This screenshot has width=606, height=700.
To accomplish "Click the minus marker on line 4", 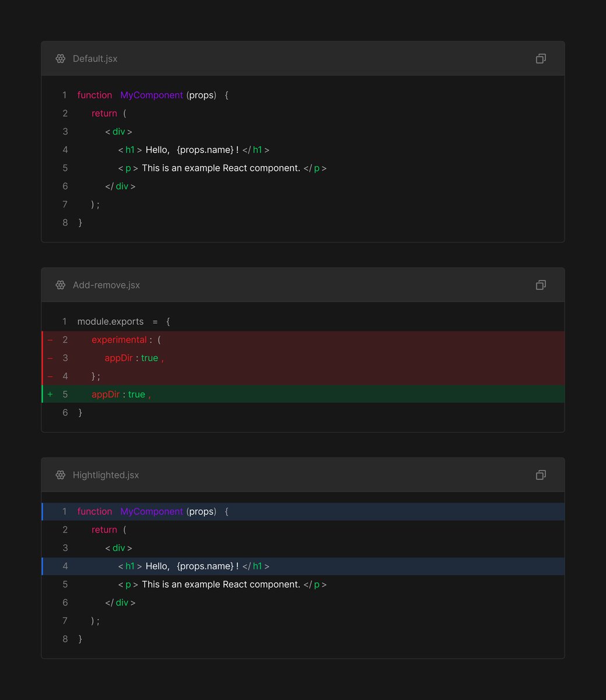I will [50, 376].
